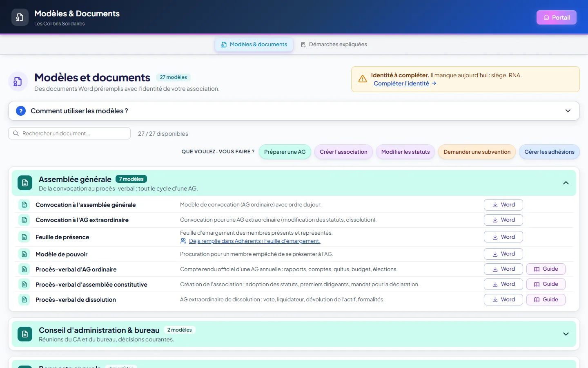Screen dimensions: 588x368
Task: Select the Modifier les statuts filter chip
Action: (405, 152)
